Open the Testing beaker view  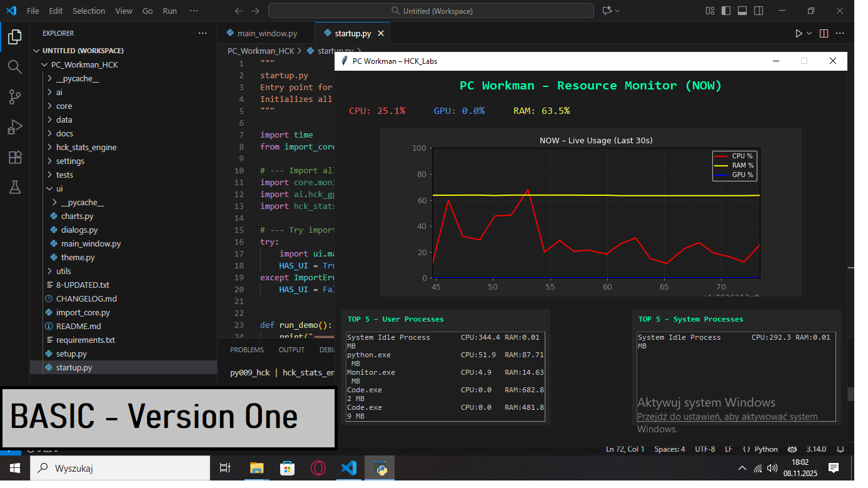coord(14,187)
